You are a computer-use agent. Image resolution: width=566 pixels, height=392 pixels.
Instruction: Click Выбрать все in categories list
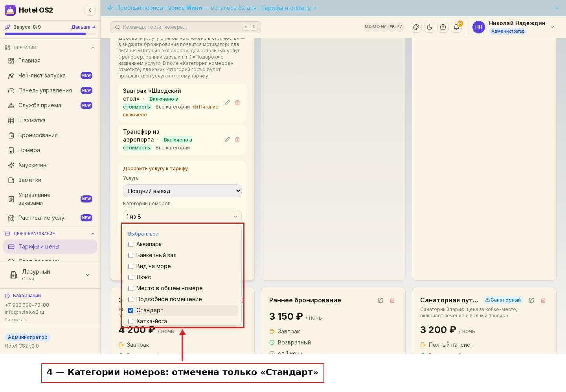143,234
